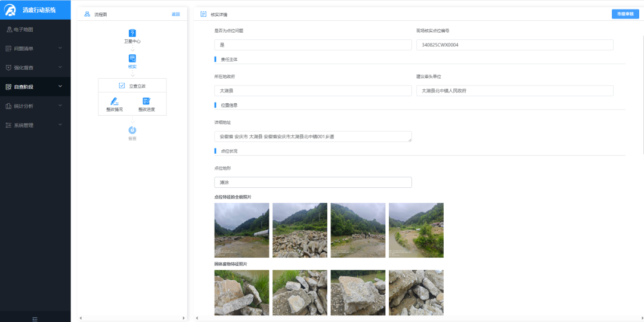This screenshot has height=322, width=644.
Task: Click the 现场核实点位编号 input field
Action: click(x=515, y=45)
